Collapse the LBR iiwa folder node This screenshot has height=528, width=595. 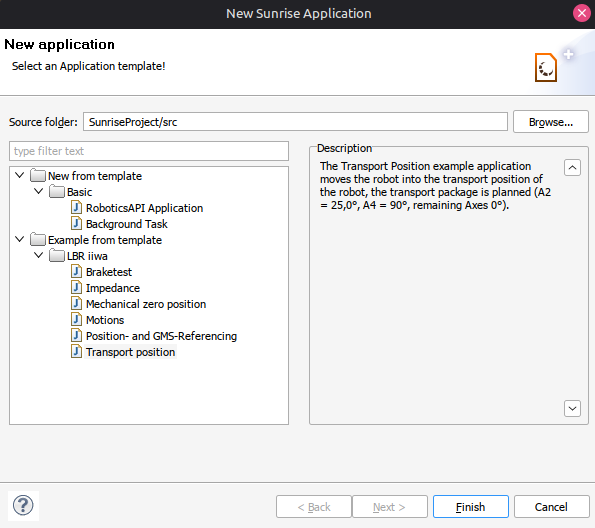pos(39,255)
